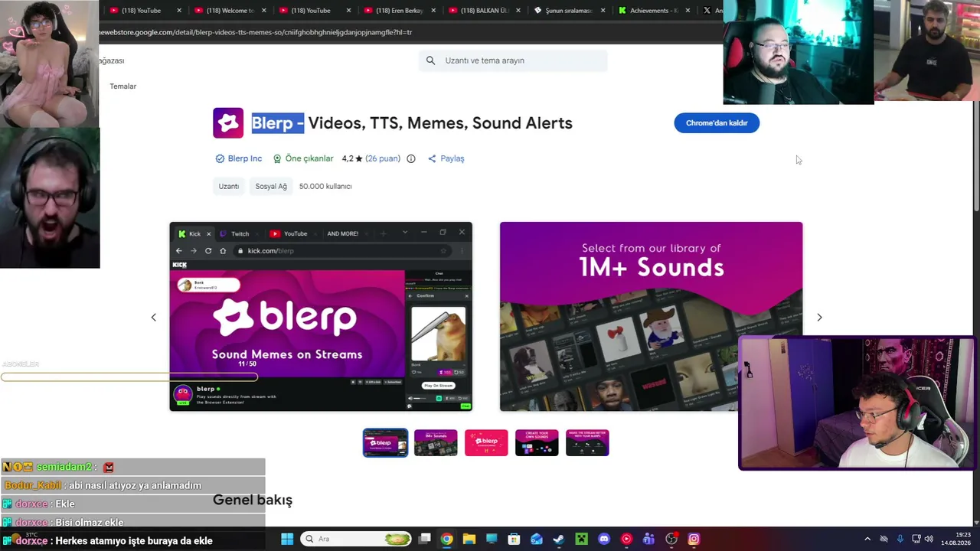This screenshot has width=980, height=551.
Task: Click the 50.000 kullanıcı user count text
Action: coord(325,186)
